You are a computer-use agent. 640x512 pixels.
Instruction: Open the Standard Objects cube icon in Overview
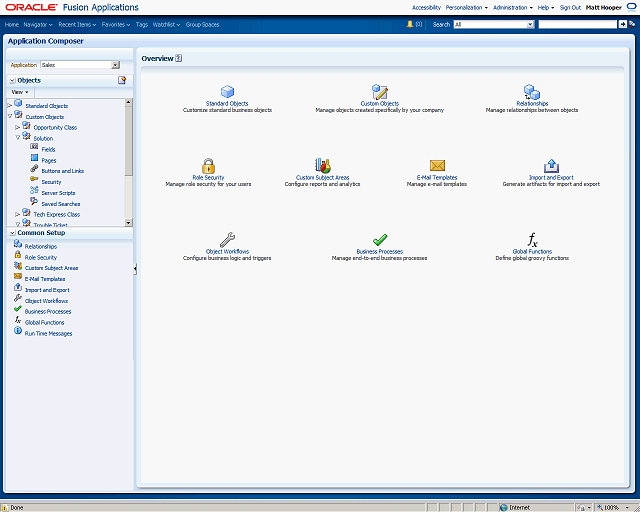[227, 91]
